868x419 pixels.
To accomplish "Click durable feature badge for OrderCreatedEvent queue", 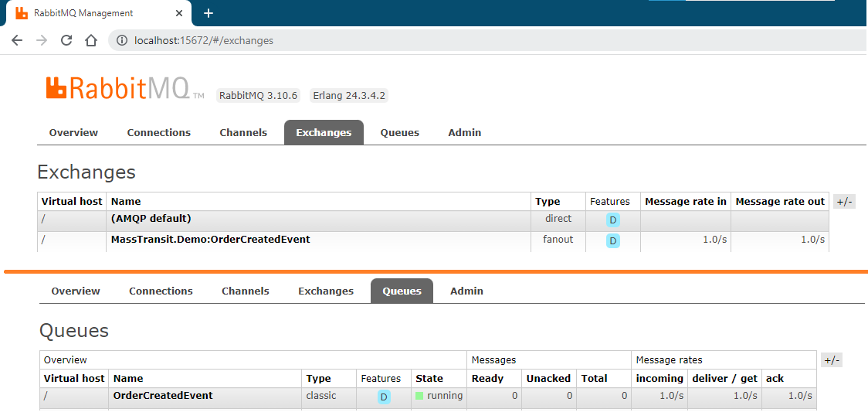I will (384, 397).
